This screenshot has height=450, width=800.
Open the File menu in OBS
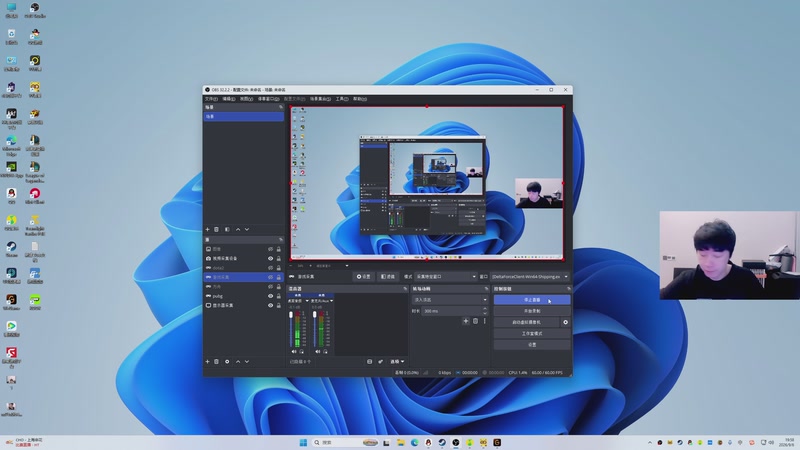[x=211, y=99]
